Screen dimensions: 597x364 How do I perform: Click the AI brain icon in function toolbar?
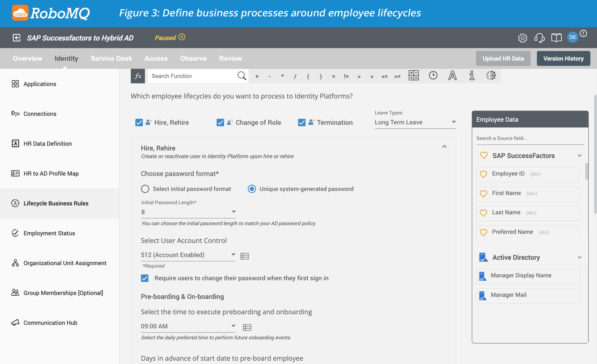click(492, 76)
